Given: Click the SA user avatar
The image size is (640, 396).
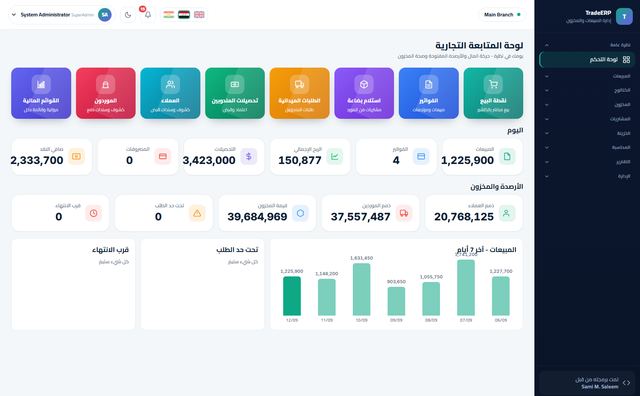Looking at the screenshot, I should (105, 15).
